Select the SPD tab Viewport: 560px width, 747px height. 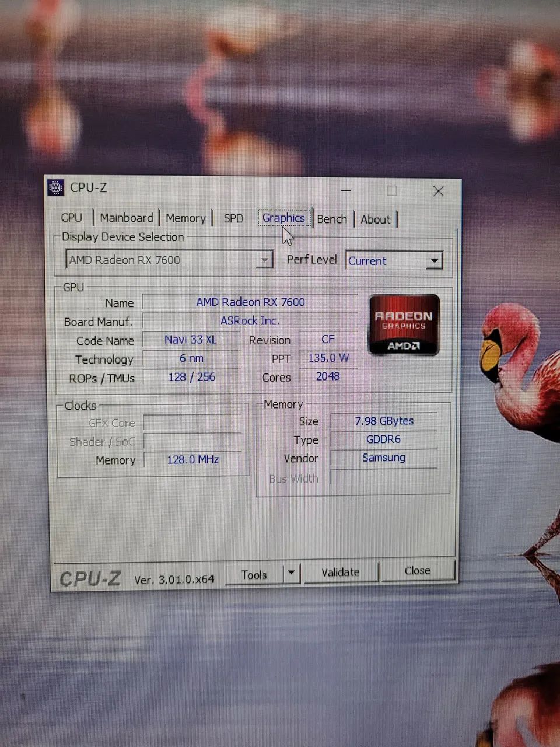[233, 218]
